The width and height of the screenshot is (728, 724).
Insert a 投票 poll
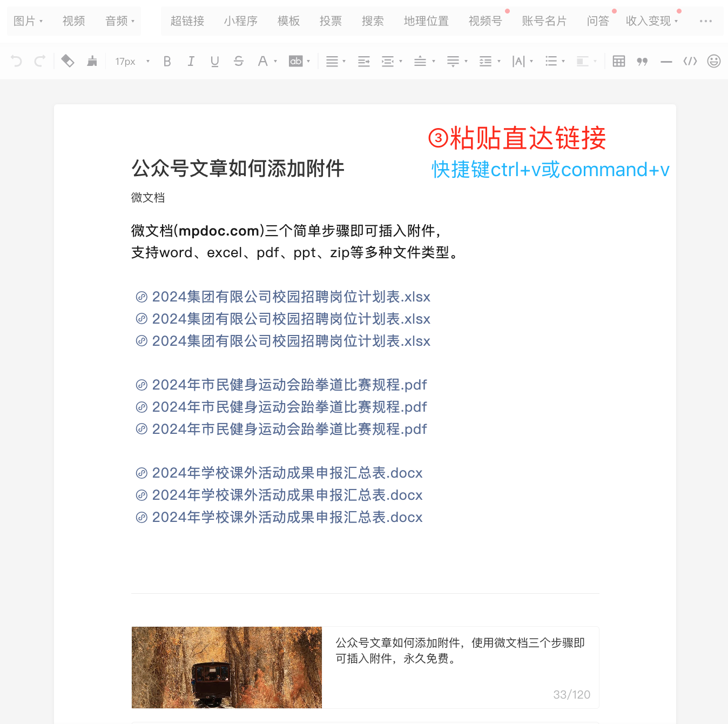click(331, 21)
